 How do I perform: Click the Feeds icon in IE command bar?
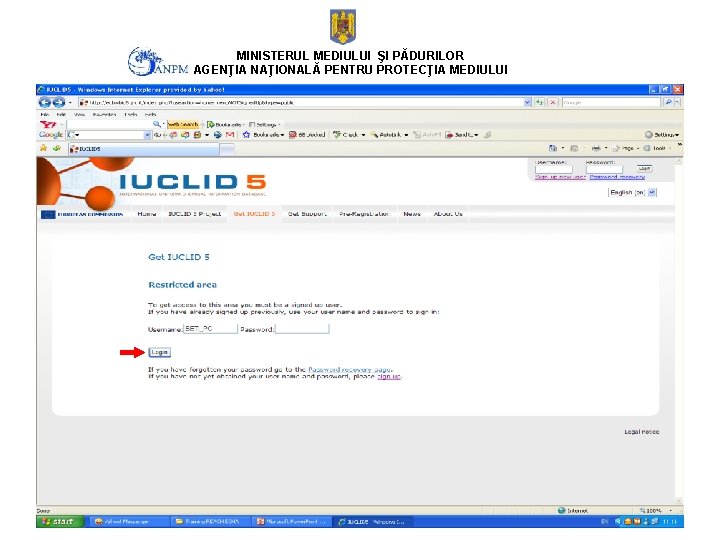tap(574, 148)
